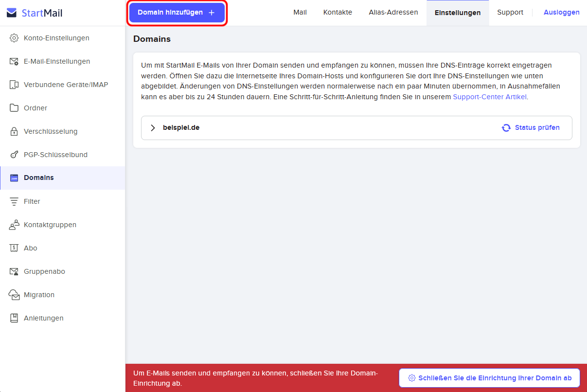Click the Domain hinzufügen button
587x392 pixels.
tap(177, 12)
